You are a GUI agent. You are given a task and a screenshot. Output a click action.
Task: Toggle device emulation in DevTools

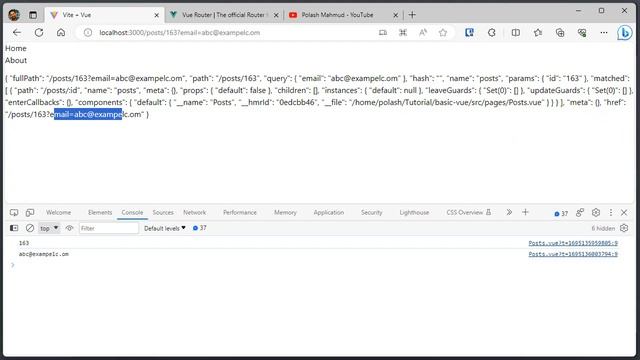coord(30,213)
